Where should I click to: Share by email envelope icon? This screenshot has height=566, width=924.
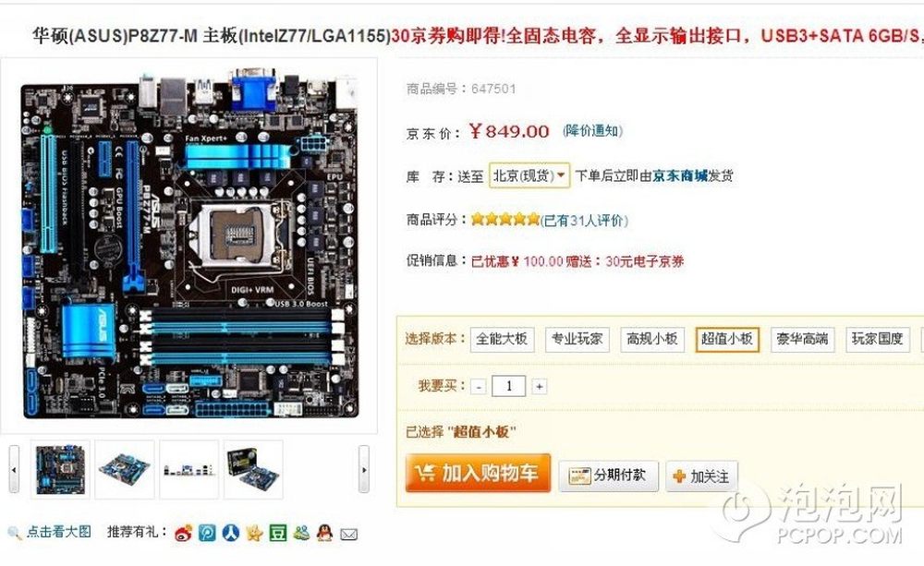(x=349, y=535)
